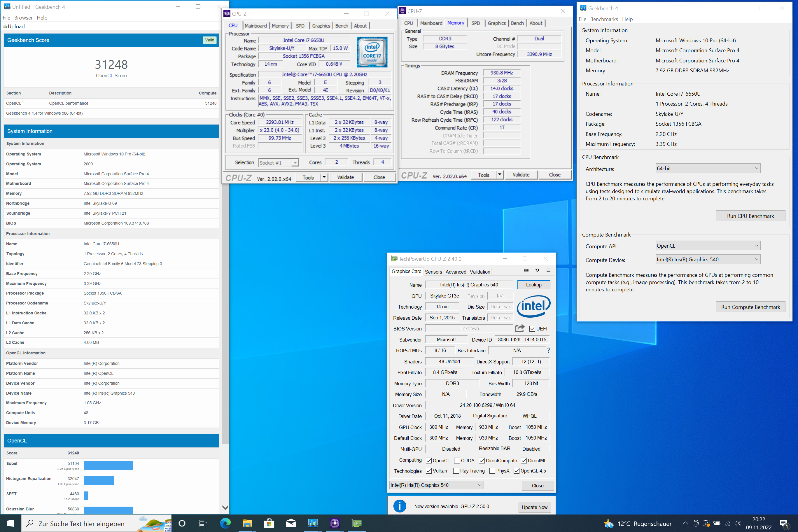The height and width of the screenshot is (532, 798).
Task: Toggle the PhysX checkbox
Action: click(492, 470)
